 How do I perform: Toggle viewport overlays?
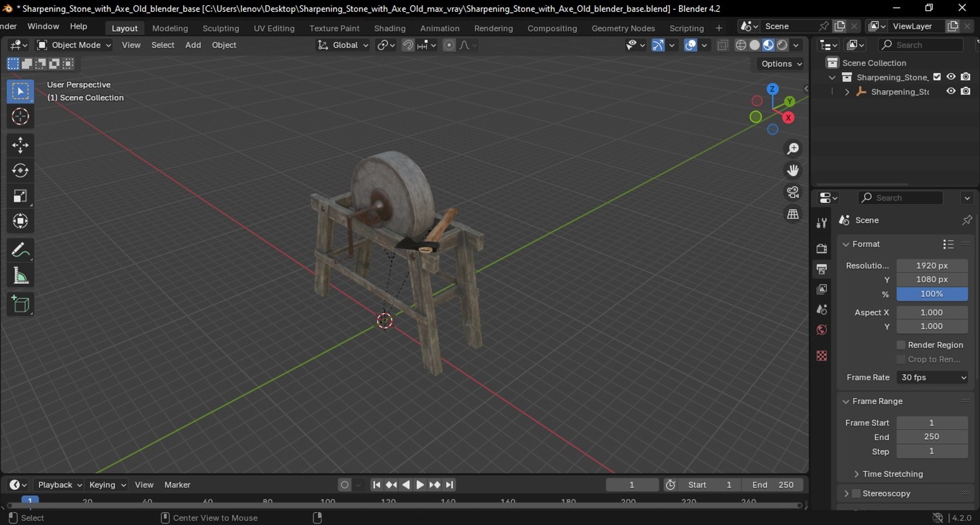pos(691,45)
